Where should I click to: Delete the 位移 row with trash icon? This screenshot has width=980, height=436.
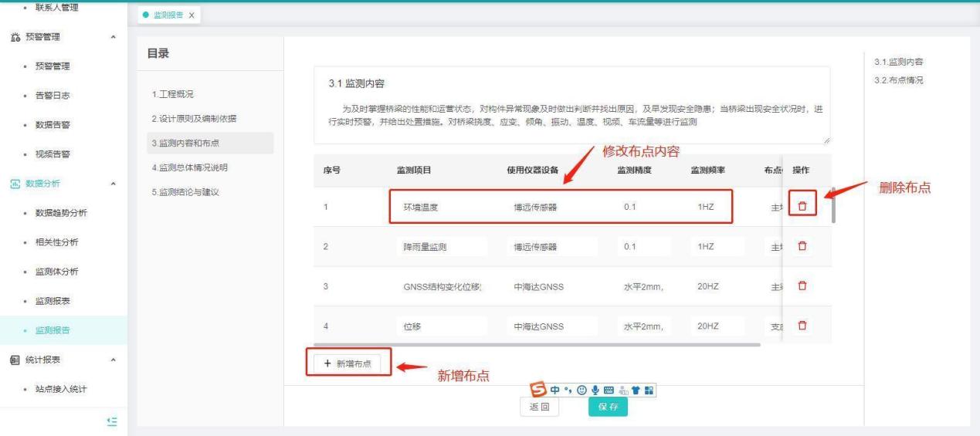click(802, 326)
